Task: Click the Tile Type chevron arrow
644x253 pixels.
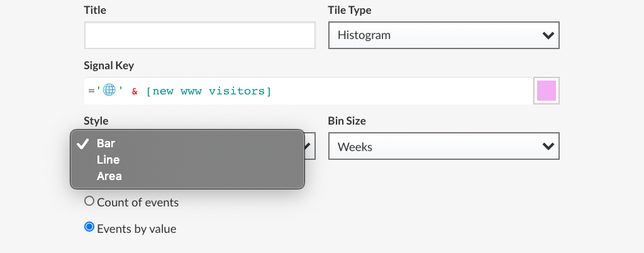Action: 548,35
